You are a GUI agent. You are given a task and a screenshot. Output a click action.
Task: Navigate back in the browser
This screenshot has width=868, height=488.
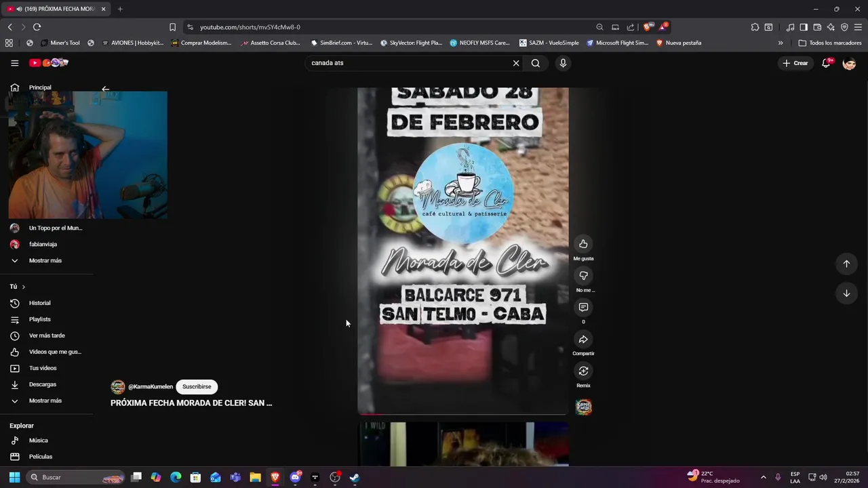coord(9,27)
